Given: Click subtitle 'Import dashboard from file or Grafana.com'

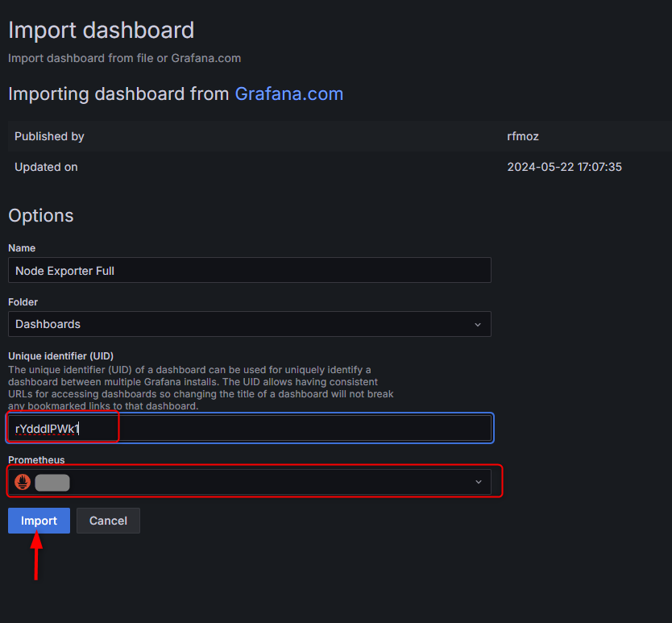Looking at the screenshot, I should [124, 58].
